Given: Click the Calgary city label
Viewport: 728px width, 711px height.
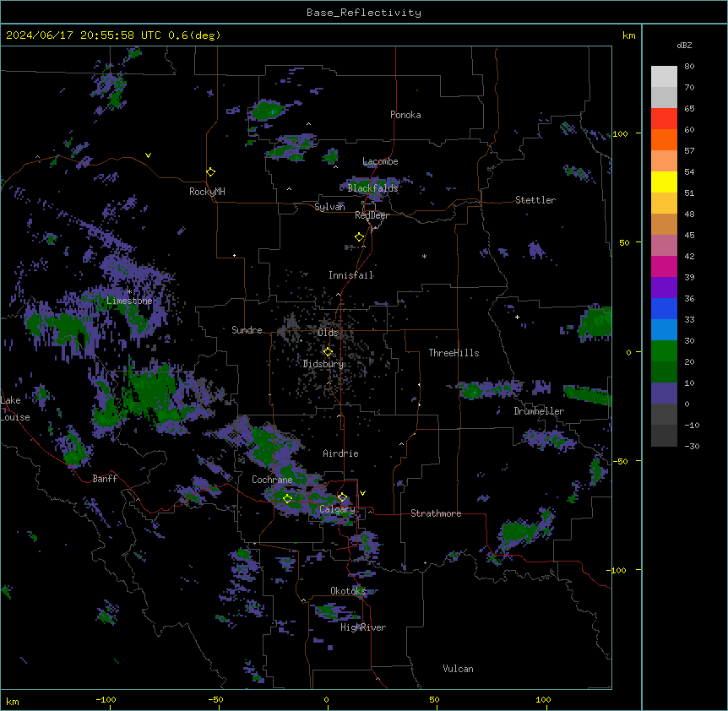Looking at the screenshot, I should [338, 509].
